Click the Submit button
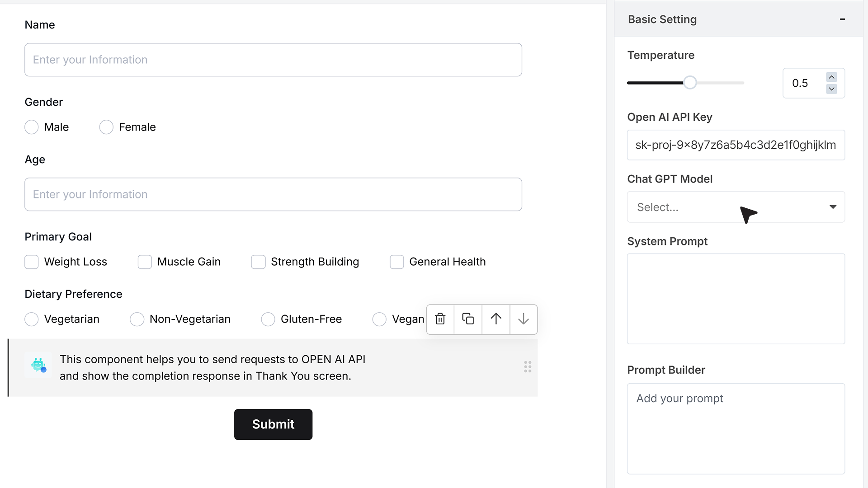This screenshot has width=868, height=488. (273, 424)
